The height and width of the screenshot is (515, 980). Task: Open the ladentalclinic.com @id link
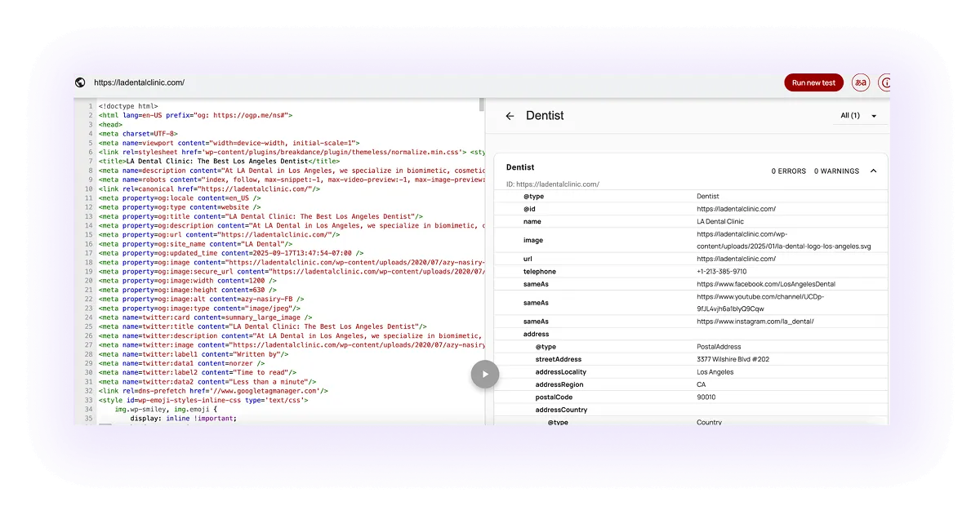pyautogui.click(x=737, y=208)
